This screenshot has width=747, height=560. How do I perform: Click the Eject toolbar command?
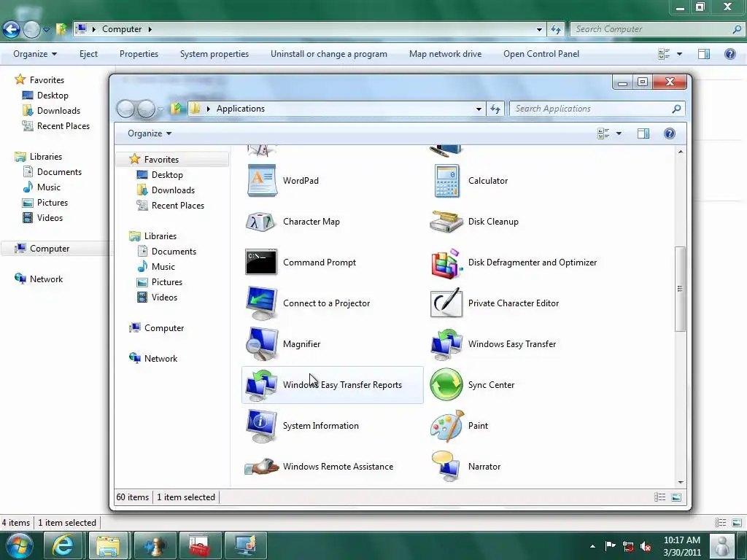[88, 54]
